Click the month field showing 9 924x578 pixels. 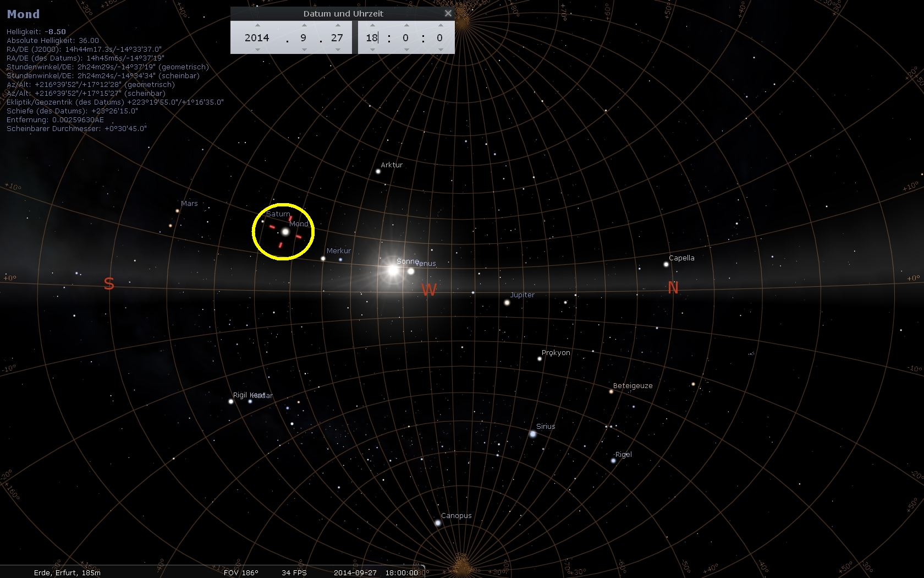click(x=304, y=37)
